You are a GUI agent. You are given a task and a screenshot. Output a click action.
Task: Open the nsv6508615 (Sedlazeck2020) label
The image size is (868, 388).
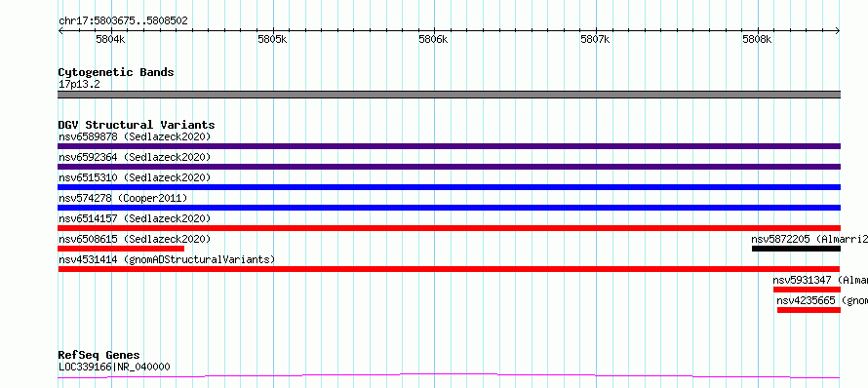[135, 239]
